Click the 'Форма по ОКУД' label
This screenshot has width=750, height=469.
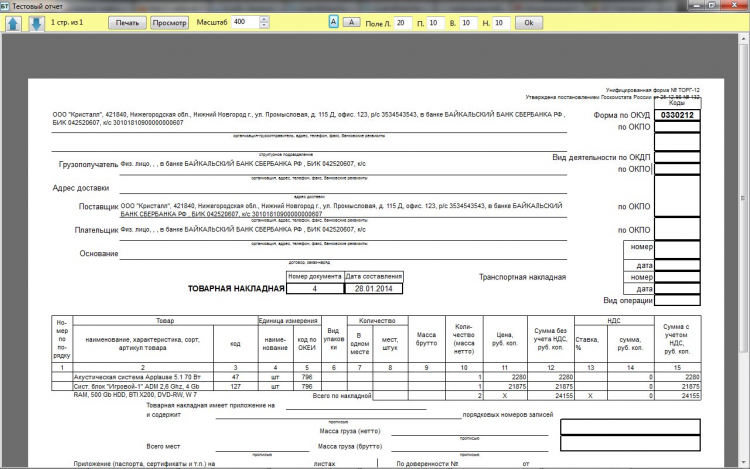[x=621, y=115]
